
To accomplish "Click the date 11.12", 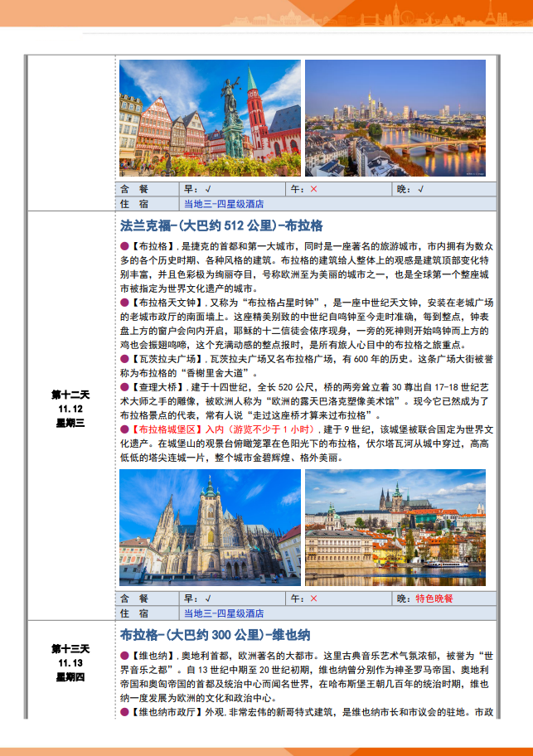I will (x=70, y=409).
